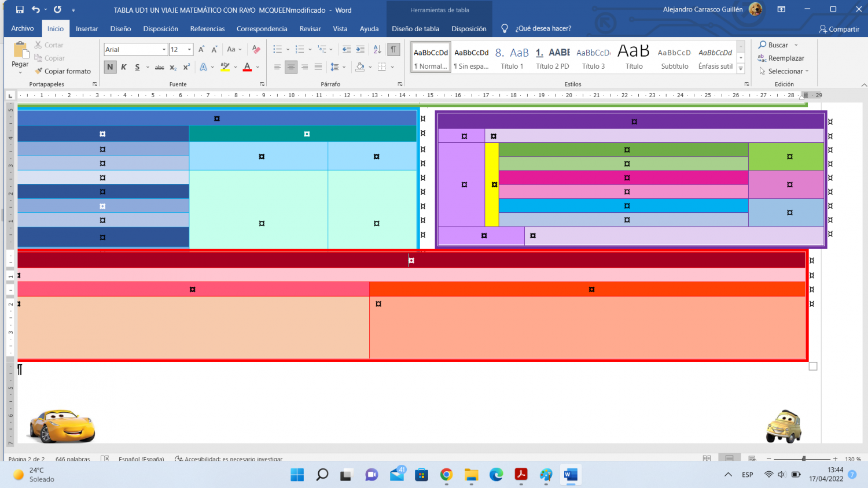Image resolution: width=868 pixels, height=488 pixels.
Task: Click the clear formatting eraser icon
Action: click(x=256, y=50)
